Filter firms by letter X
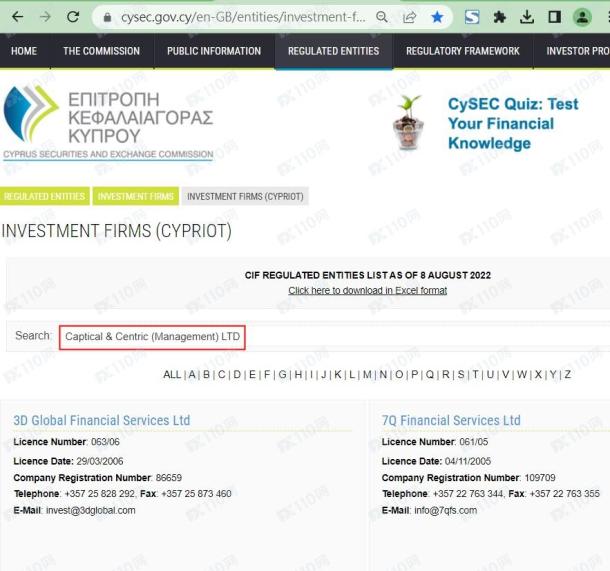Image resolution: width=610 pixels, height=571 pixels. tap(538, 375)
